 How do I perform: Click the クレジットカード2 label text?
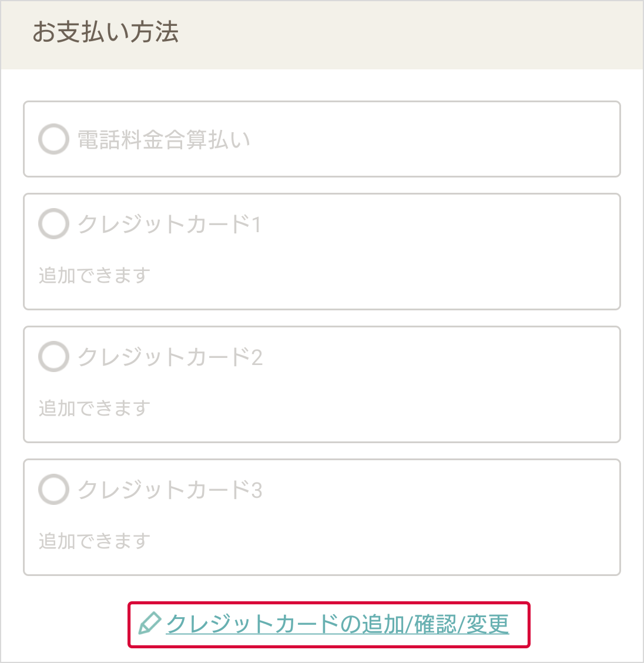170,357
